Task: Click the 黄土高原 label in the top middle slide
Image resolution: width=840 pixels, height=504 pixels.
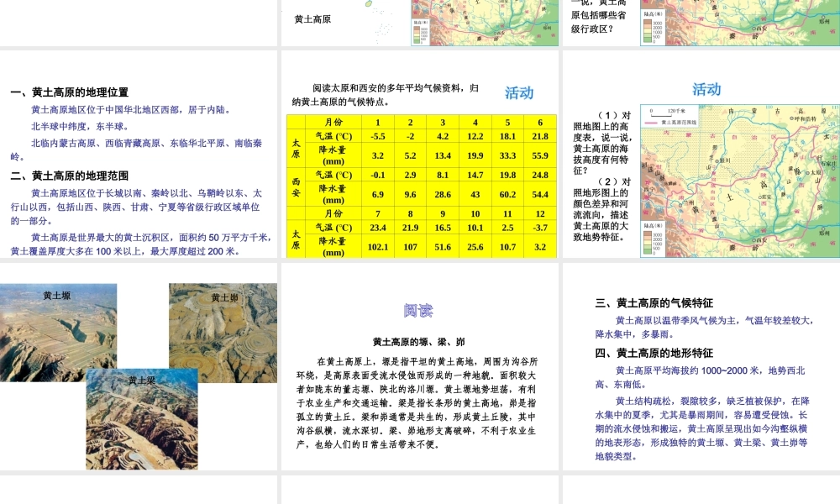Action: 312,19
